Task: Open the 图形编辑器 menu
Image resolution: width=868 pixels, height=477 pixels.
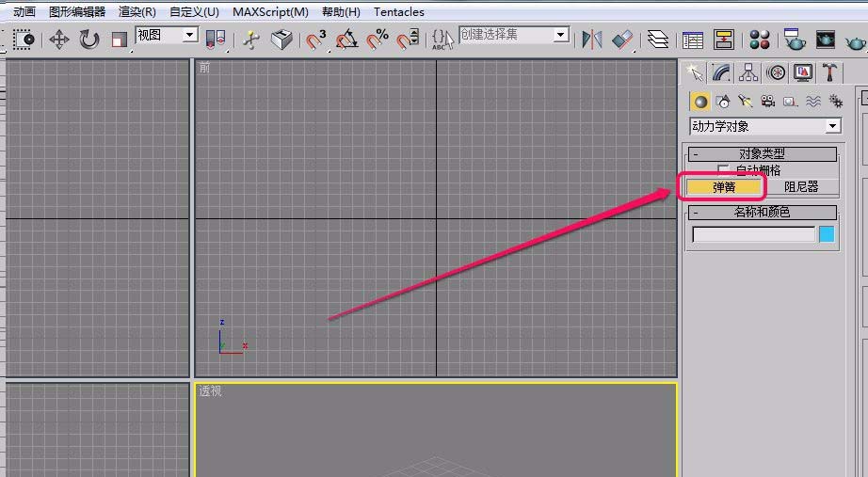Action: tap(77, 11)
